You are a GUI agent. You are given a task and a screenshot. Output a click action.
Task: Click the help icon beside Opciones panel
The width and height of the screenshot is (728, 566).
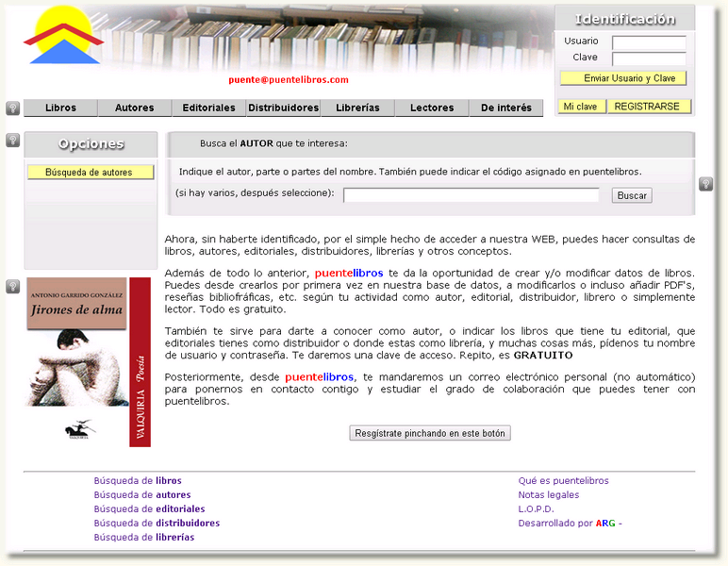click(13, 141)
